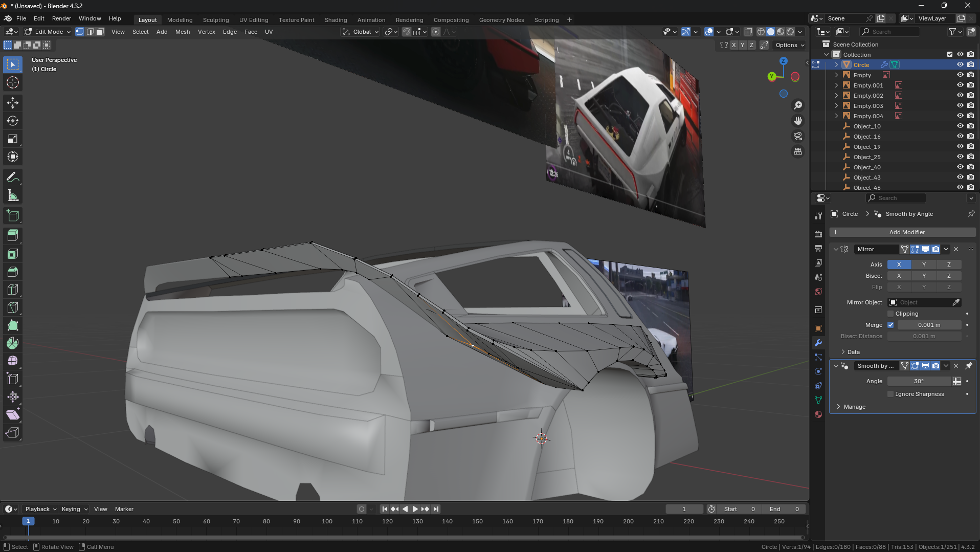Click the Angle 30° slider field
The image size is (980, 552).
pyautogui.click(x=919, y=381)
